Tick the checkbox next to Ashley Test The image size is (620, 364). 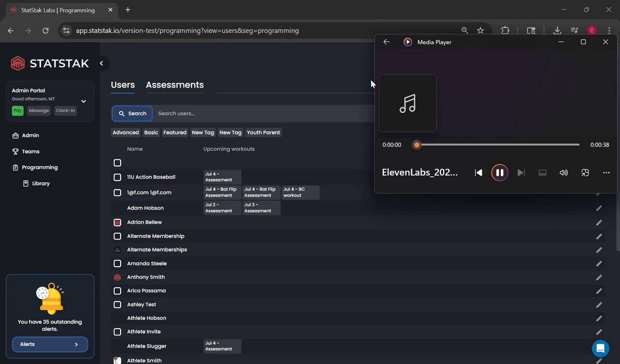pyautogui.click(x=117, y=305)
